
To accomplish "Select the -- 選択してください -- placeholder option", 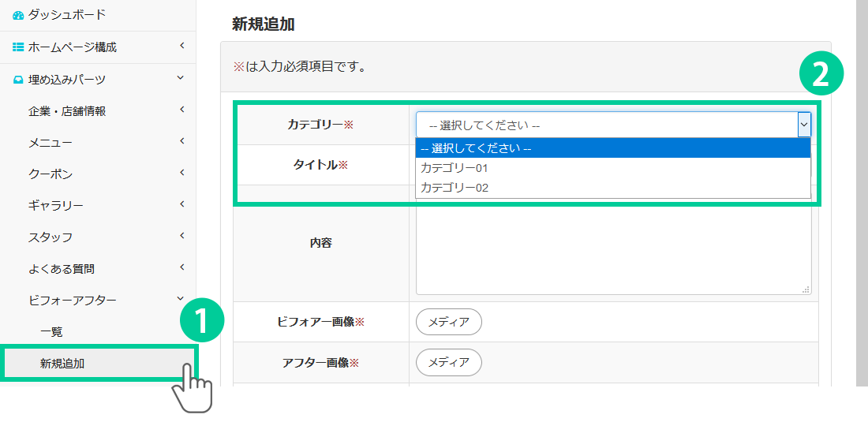I will click(x=476, y=148).
